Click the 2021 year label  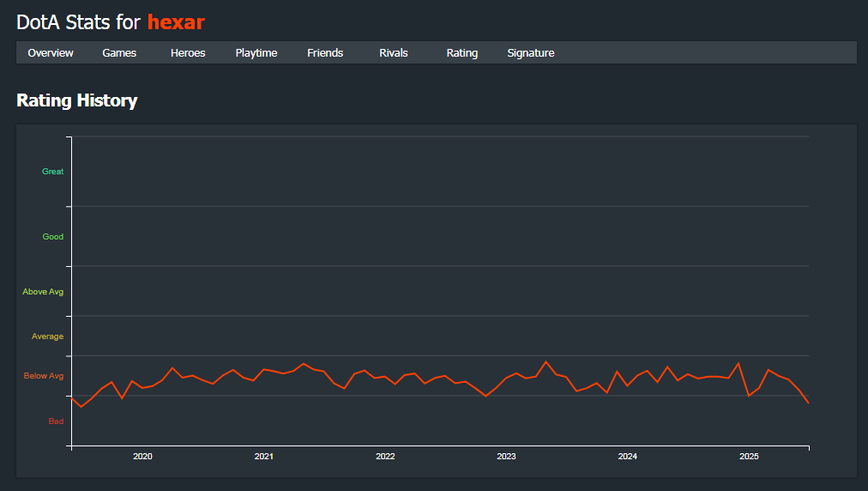[x=263, y=456]
